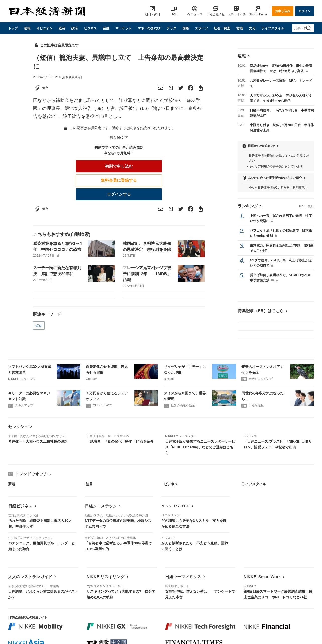Open the NIKKEI Prime icon
This screenshot has height=644, width=322.
coord(258,9)
